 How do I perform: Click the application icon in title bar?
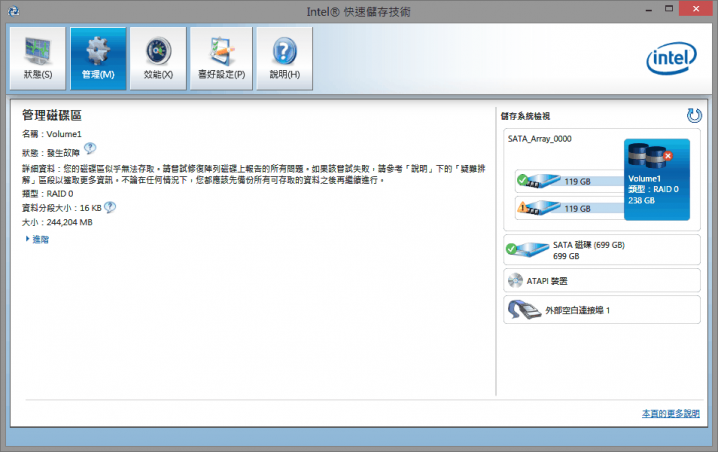14,11
